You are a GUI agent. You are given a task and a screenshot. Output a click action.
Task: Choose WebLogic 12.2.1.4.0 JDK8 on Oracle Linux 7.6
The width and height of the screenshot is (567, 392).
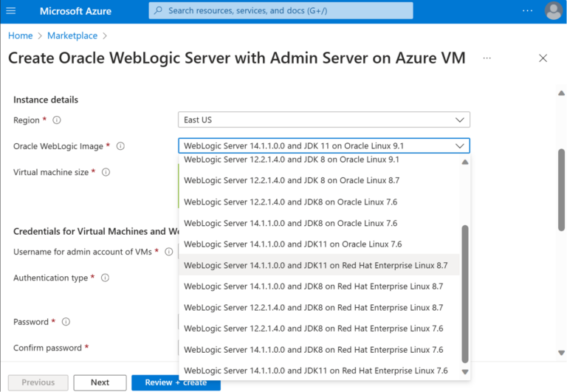290,202
